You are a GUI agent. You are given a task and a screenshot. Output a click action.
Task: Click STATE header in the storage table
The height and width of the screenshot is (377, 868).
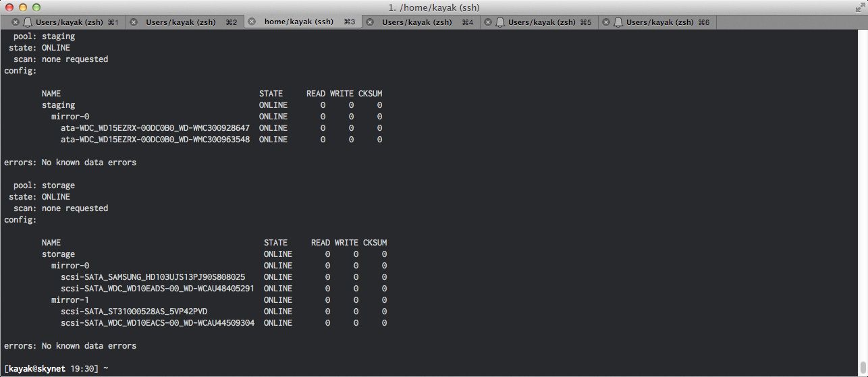point(275,243)
